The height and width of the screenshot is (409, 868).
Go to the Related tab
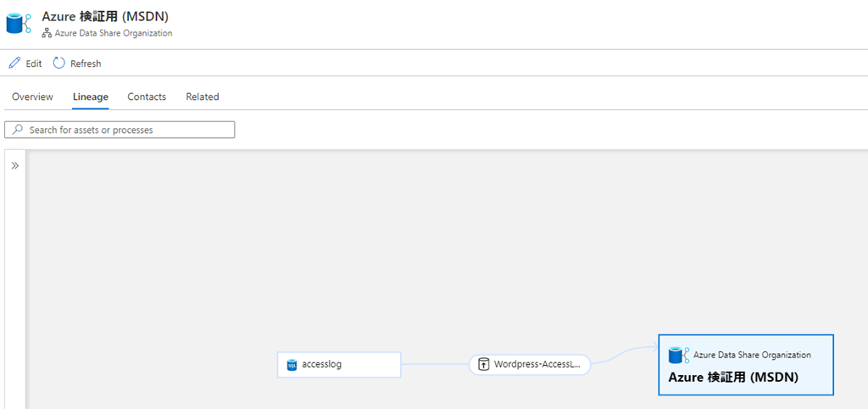pos(203,97)
